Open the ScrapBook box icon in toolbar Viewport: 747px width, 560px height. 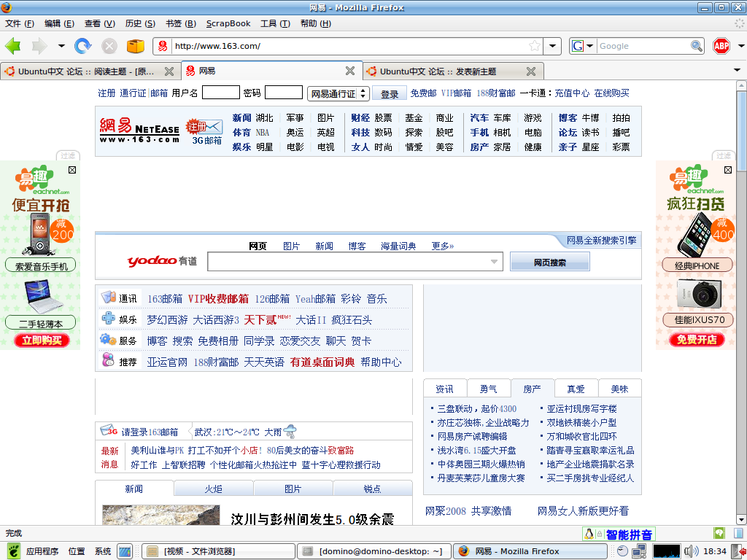(x=135, y=46)
